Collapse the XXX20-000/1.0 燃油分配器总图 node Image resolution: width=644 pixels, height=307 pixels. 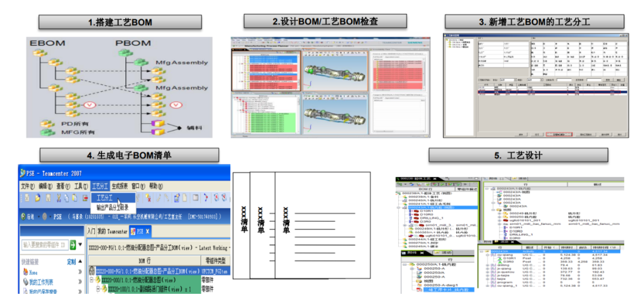(92, 280)
